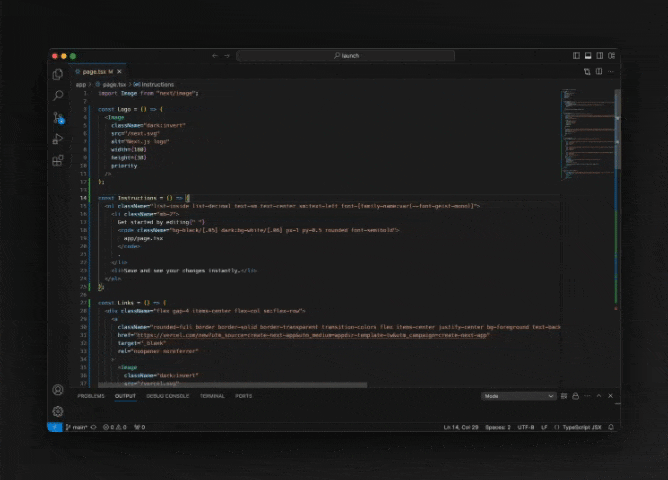Click line number 14 in gutter
Viewport: 668px width, 480px height.
84,198
